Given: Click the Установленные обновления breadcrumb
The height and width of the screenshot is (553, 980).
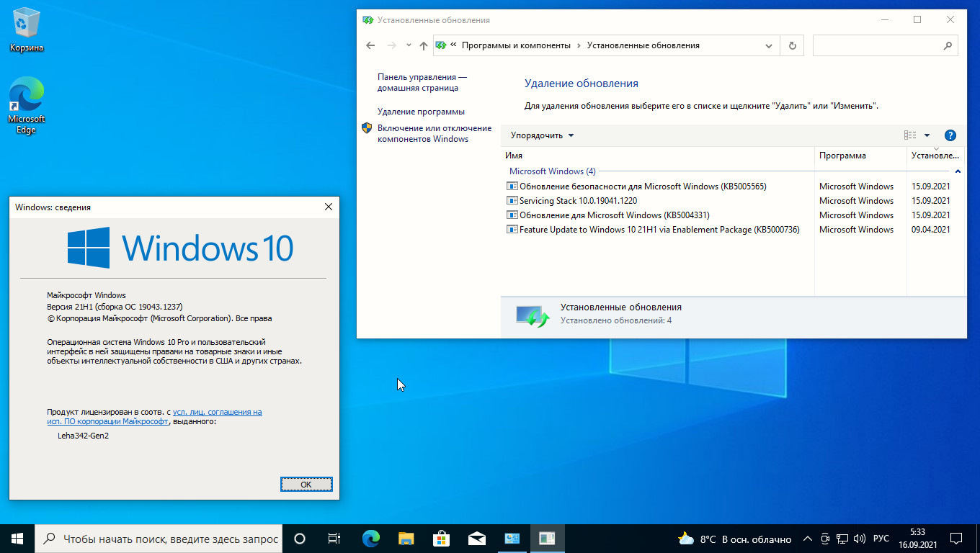Looking at the screenshot, I should 643,45.
